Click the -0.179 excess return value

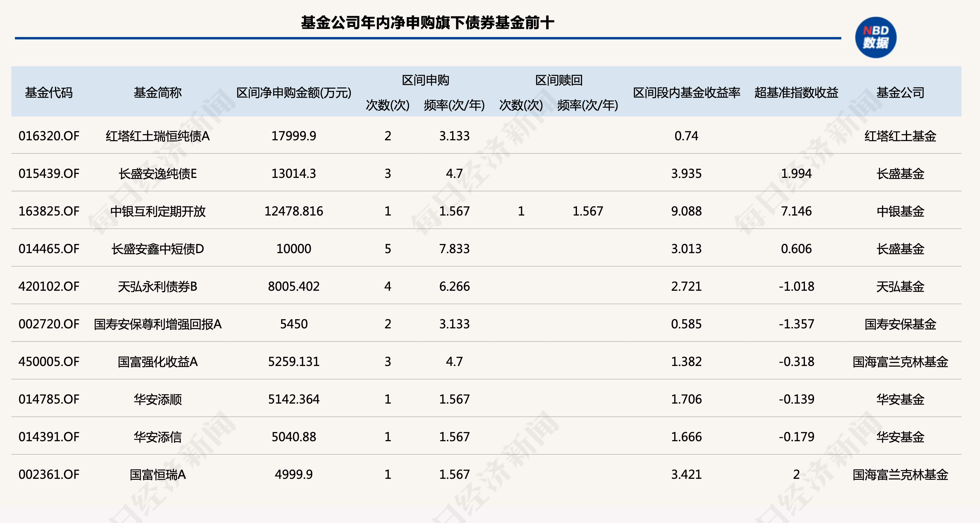tap(796, 437)
